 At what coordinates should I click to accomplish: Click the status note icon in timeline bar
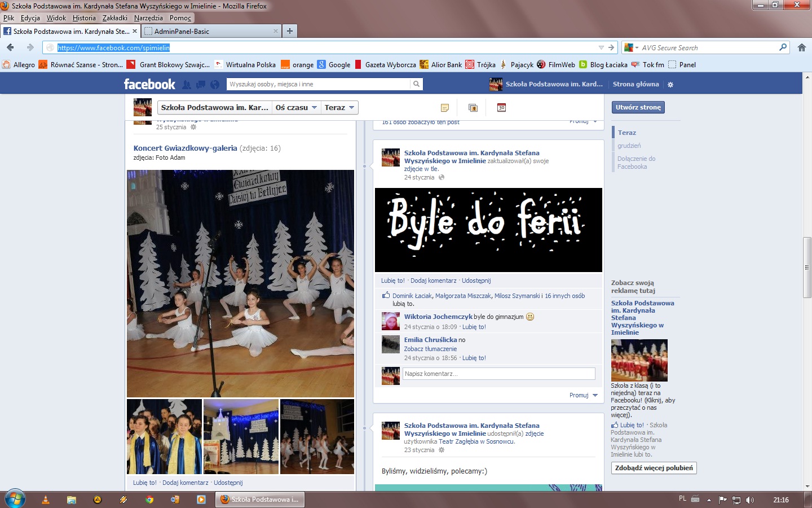click(x=445, y=108)
